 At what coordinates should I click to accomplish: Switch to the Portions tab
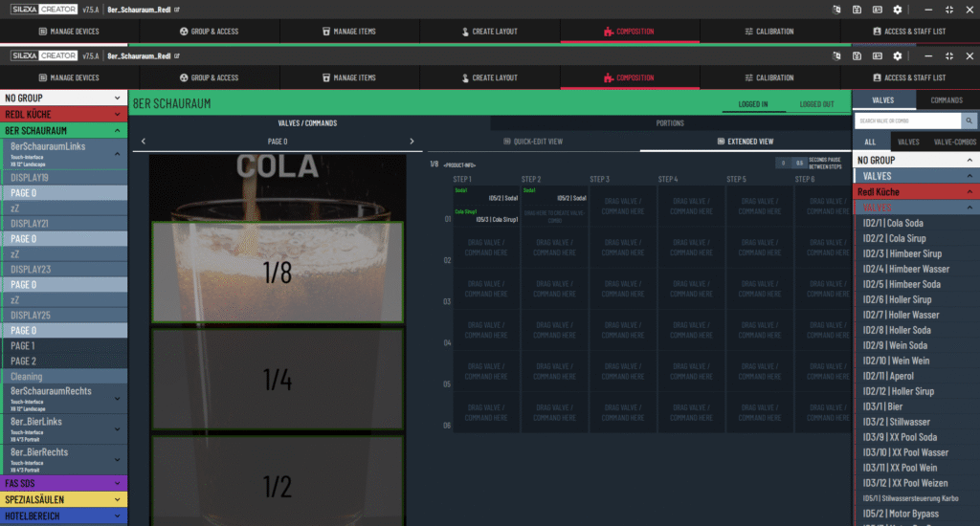pyautogui.click(x=670, y=123)
